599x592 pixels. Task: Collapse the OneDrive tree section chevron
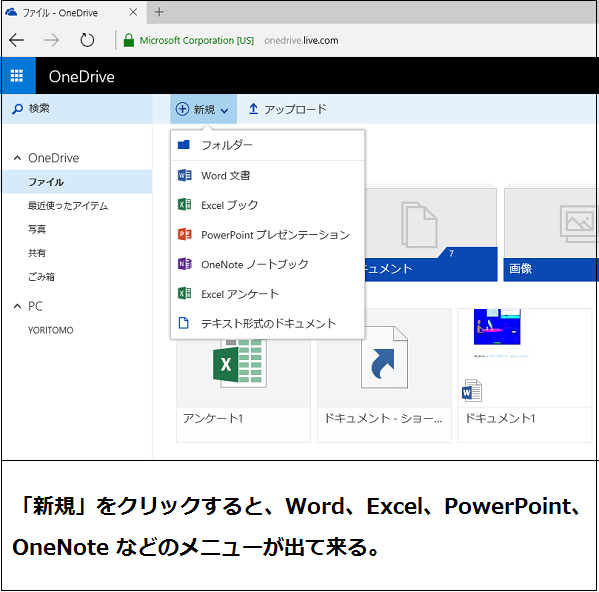17,158
